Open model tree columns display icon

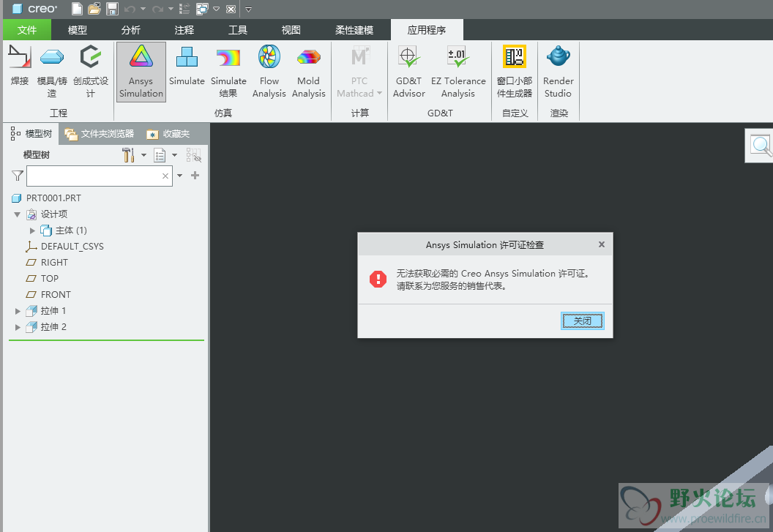pyautogui.click(x=160, y=155)
